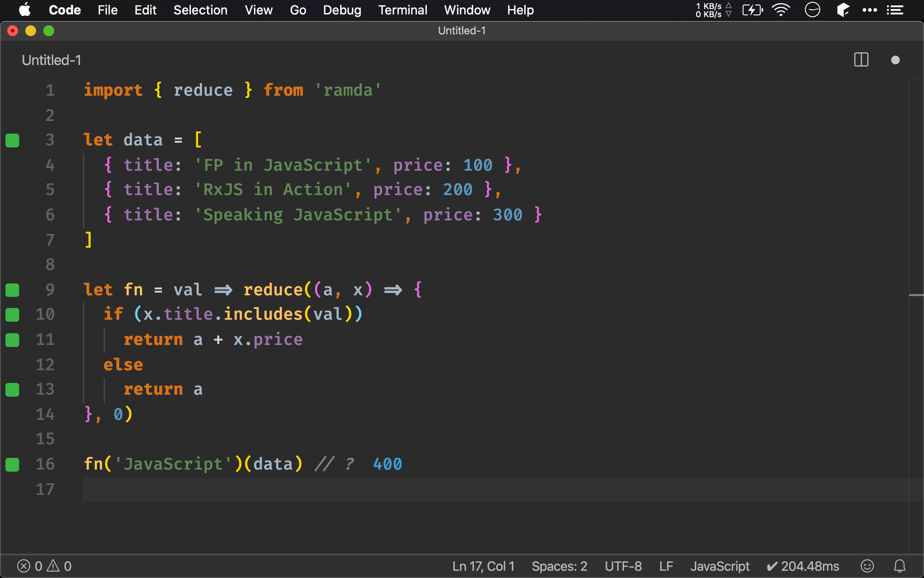
Task: Change file encoding via UTF-8
Action: 623,566
